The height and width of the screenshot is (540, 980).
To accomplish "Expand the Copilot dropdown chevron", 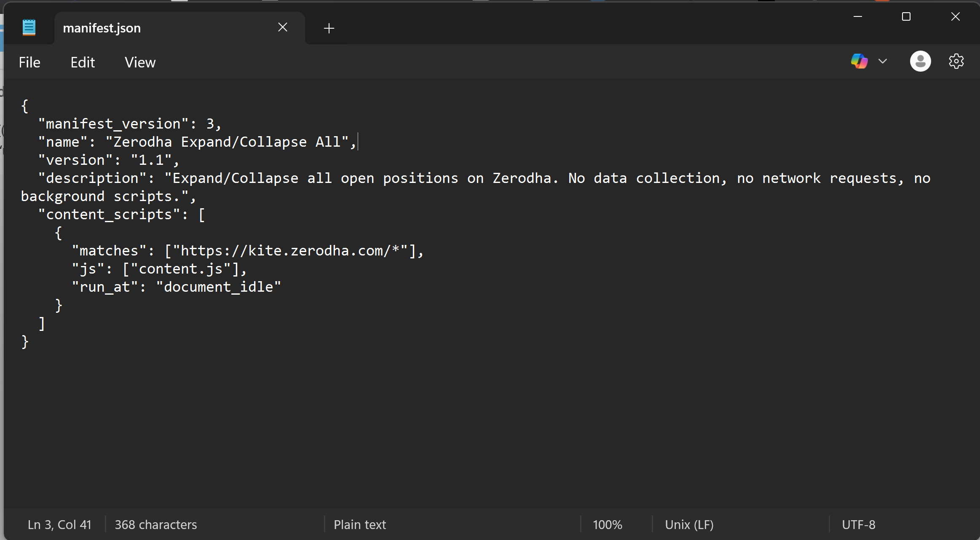I will coord(883,62).
